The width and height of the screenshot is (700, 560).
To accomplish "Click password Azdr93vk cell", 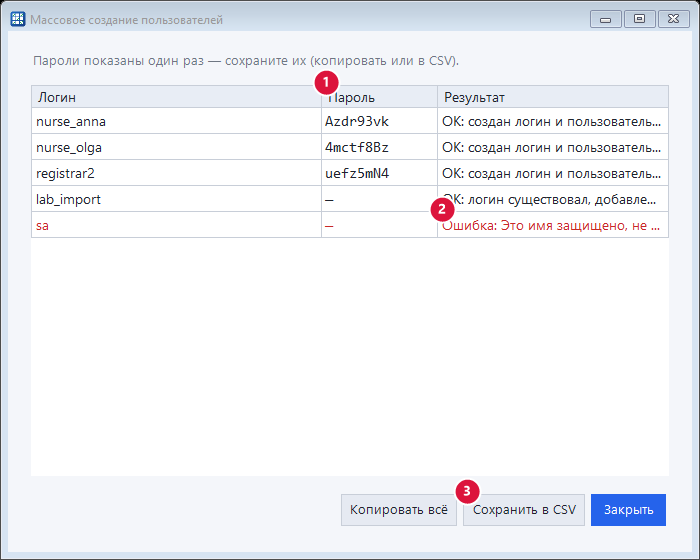I will (x=379, y=121).
